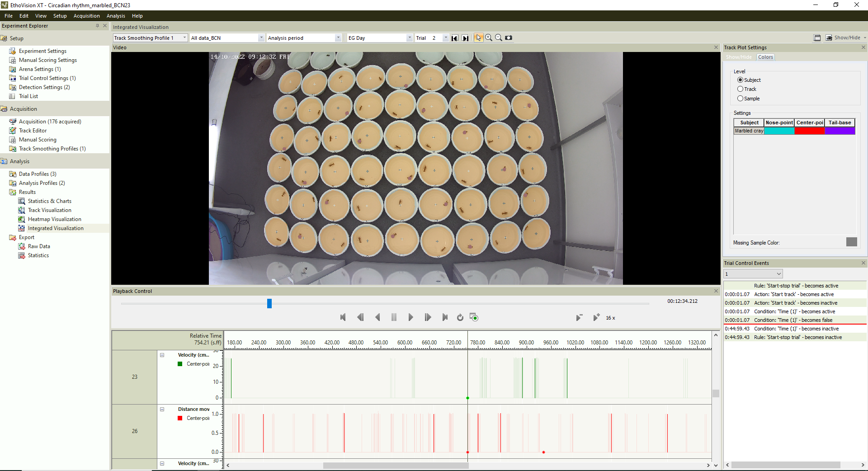Image resolution: width=868 pixels, height=471 pixels.
Task: Click the window layout icon beside Show/Hide
Action: click(817, 38)
